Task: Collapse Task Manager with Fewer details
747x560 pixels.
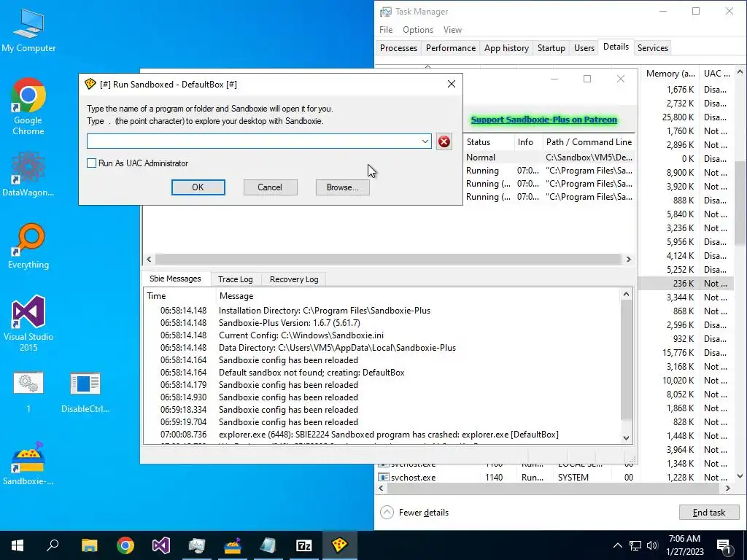Action: 414,513
